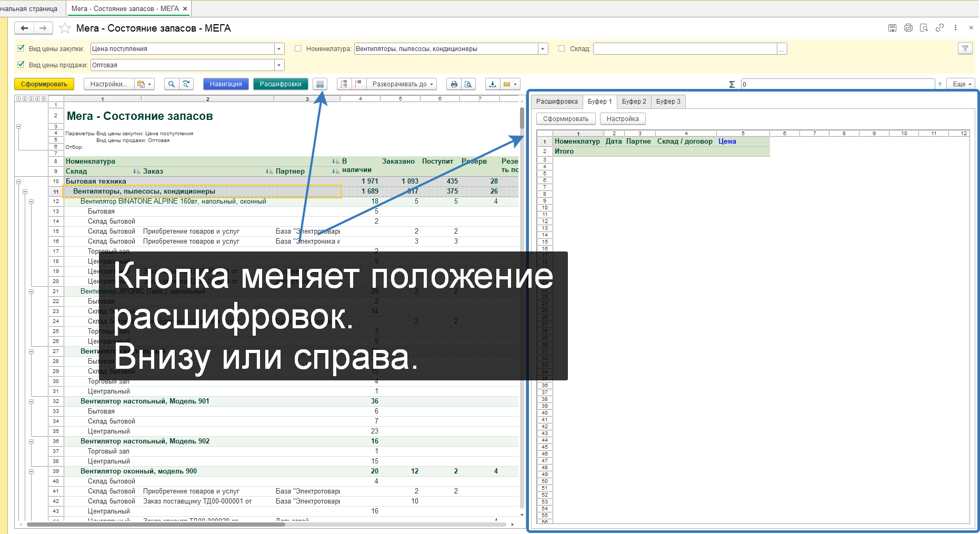
Task: Go back with the left arrow button
Action: (x=24, y=28)
